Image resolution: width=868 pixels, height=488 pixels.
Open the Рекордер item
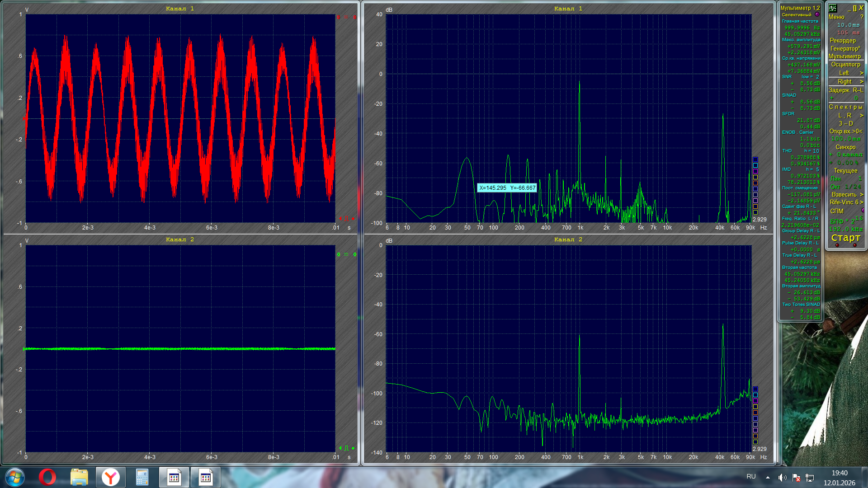pos(843,40)
